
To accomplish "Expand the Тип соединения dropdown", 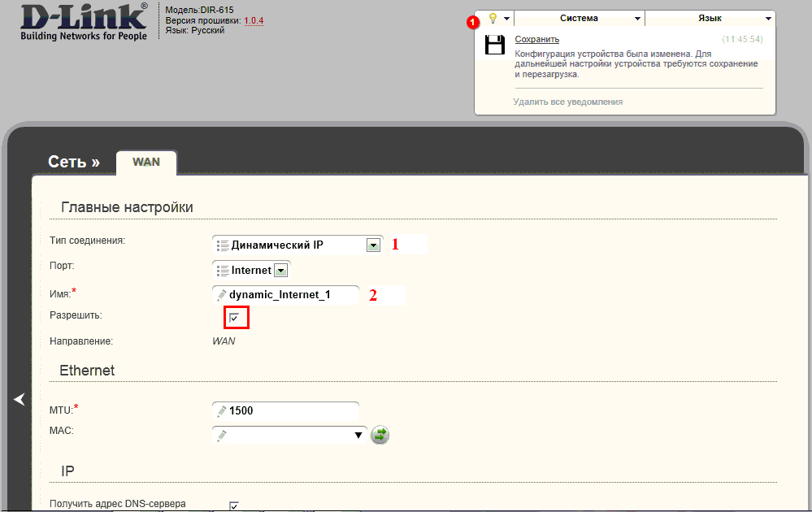I will (373, 245).
